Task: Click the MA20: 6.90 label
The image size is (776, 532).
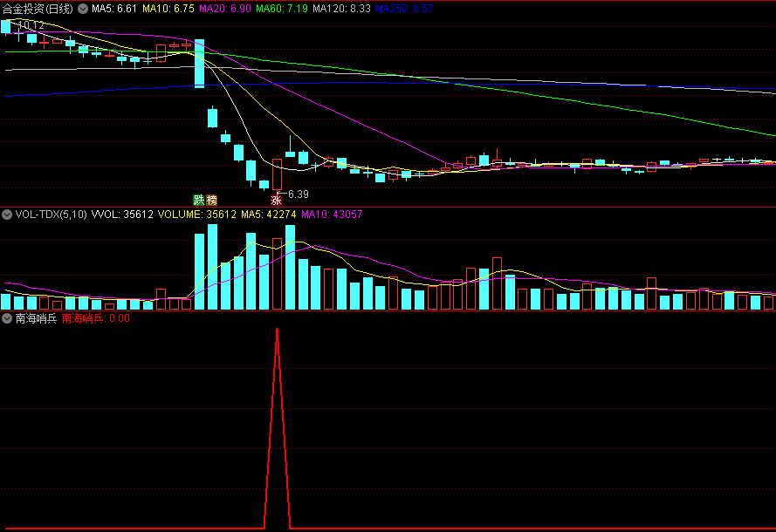Action: pos(225,9)
